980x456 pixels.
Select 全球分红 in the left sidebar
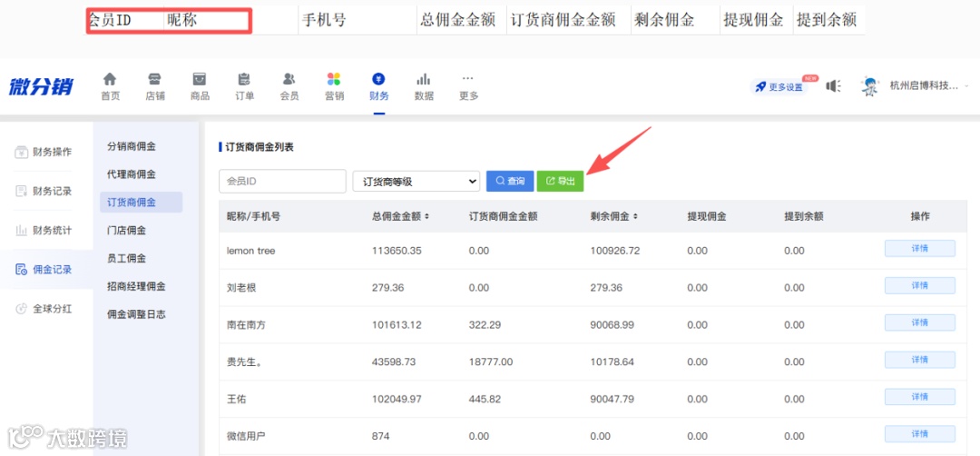coord(44,309)
